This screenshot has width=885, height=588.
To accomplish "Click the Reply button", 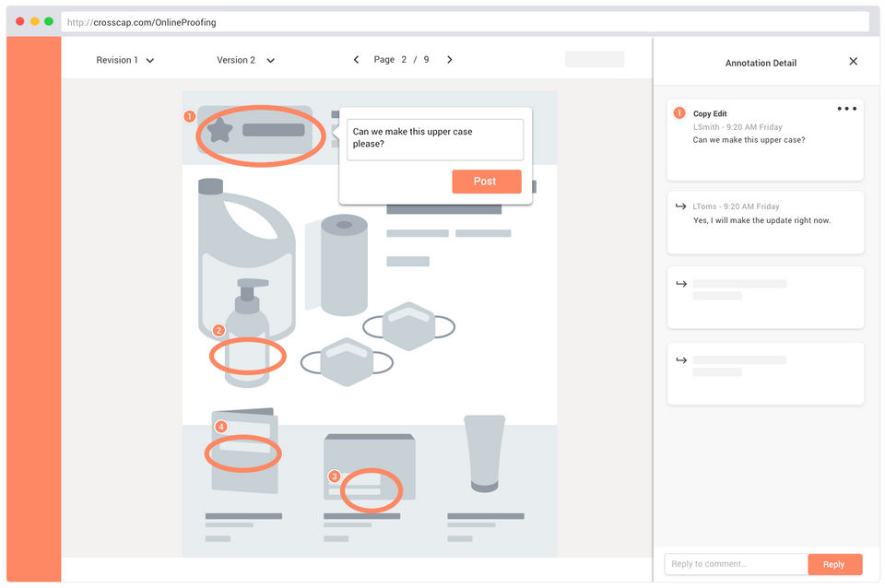I will pyautogui.click(x=834, y=564).
